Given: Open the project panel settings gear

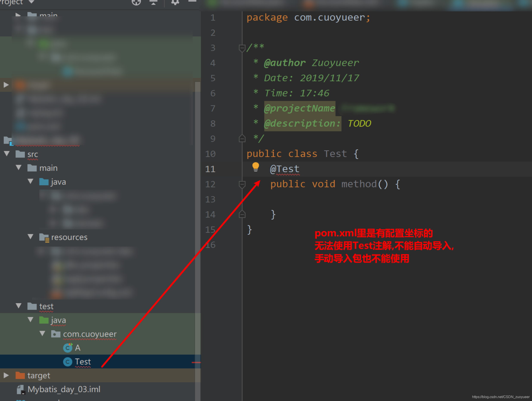Looking at the screenshot, I should click(175, 2).
